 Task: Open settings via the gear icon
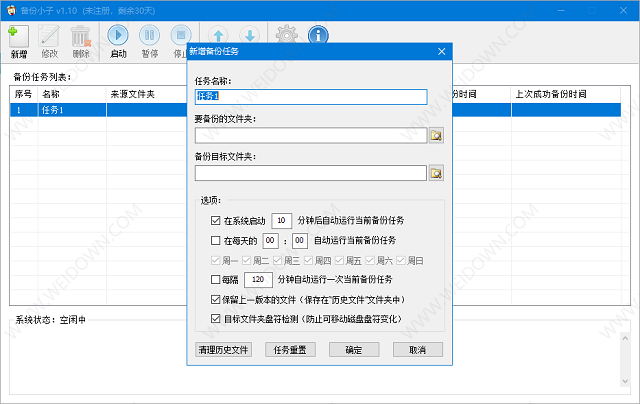pyautogui.click(x=287, y=37)
